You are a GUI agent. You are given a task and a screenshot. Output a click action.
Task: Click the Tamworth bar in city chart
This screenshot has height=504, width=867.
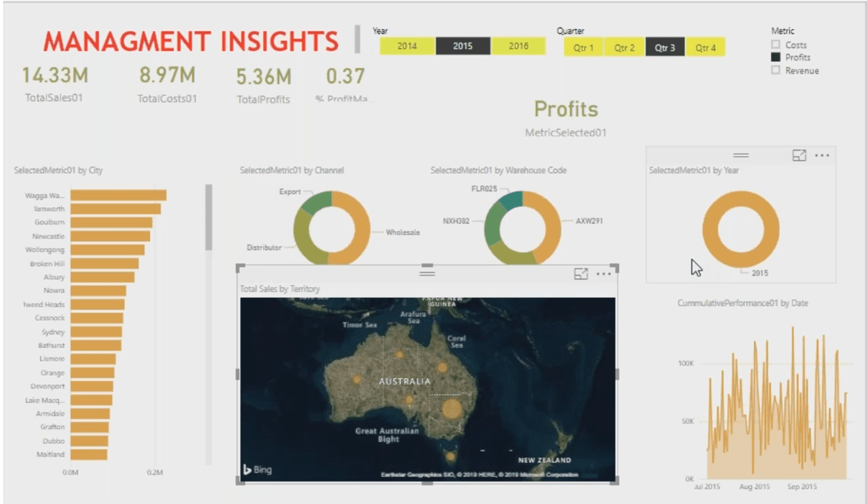coord(116,209)
